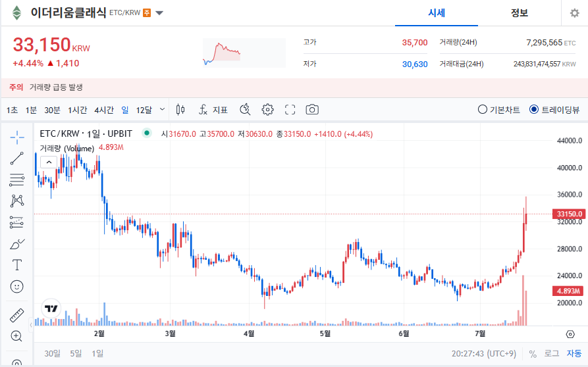The image size is (588, 367).
Task: Select the 4시간 interval
Action: coord(104,110)
